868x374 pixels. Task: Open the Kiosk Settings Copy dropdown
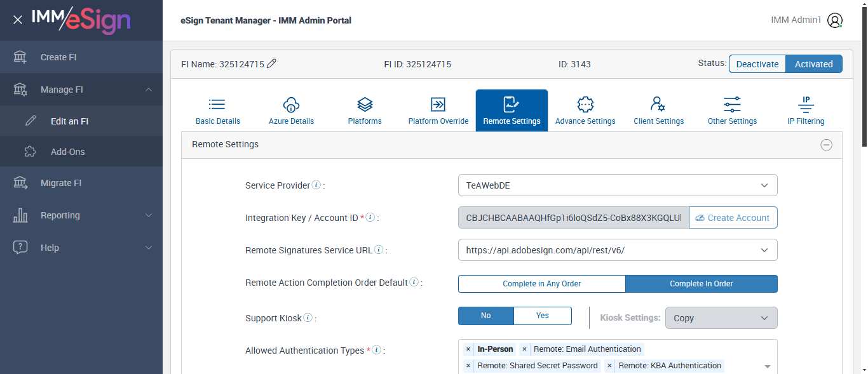click(721, 318)
